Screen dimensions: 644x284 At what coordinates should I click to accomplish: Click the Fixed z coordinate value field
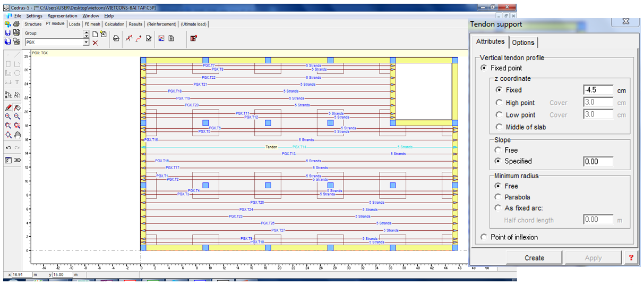tap(598, 90)
